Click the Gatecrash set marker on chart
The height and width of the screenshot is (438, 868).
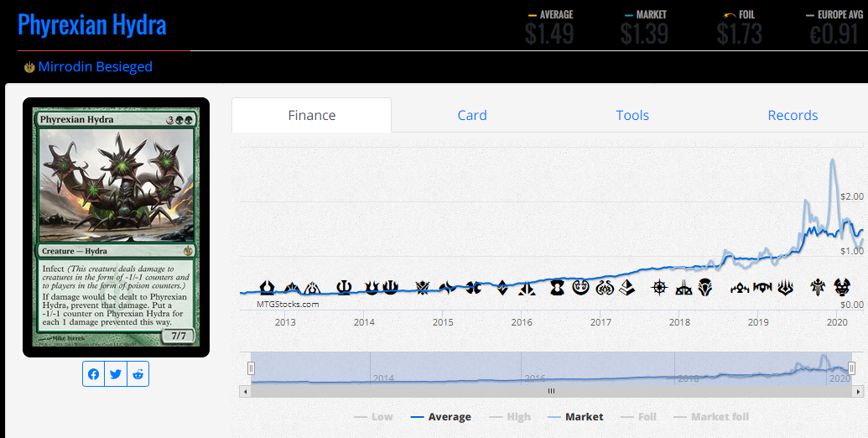[x=293, y=288]
